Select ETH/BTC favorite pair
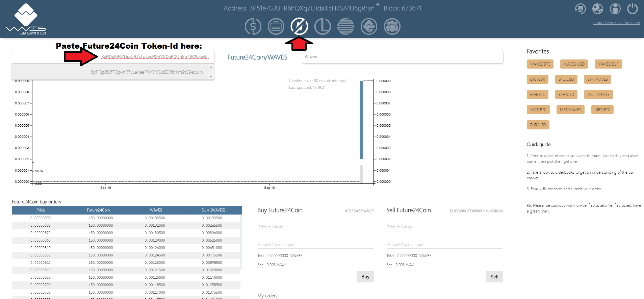Viewport: 644px width, 299px height. tap(537, 95)
